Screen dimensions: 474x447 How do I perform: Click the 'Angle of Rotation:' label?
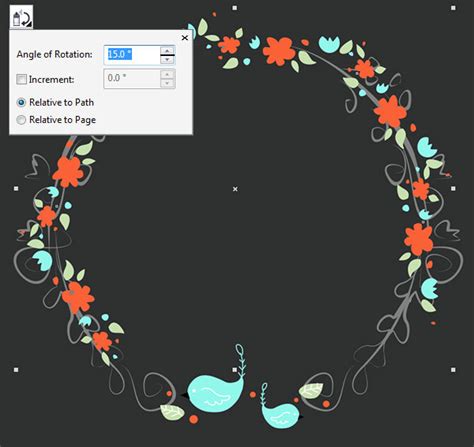(54, 54)
